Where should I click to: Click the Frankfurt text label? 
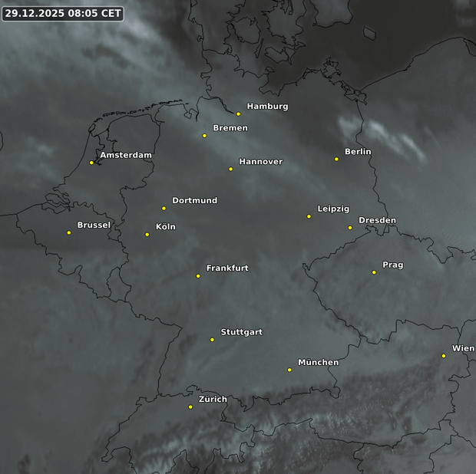[x=227, y=268]
